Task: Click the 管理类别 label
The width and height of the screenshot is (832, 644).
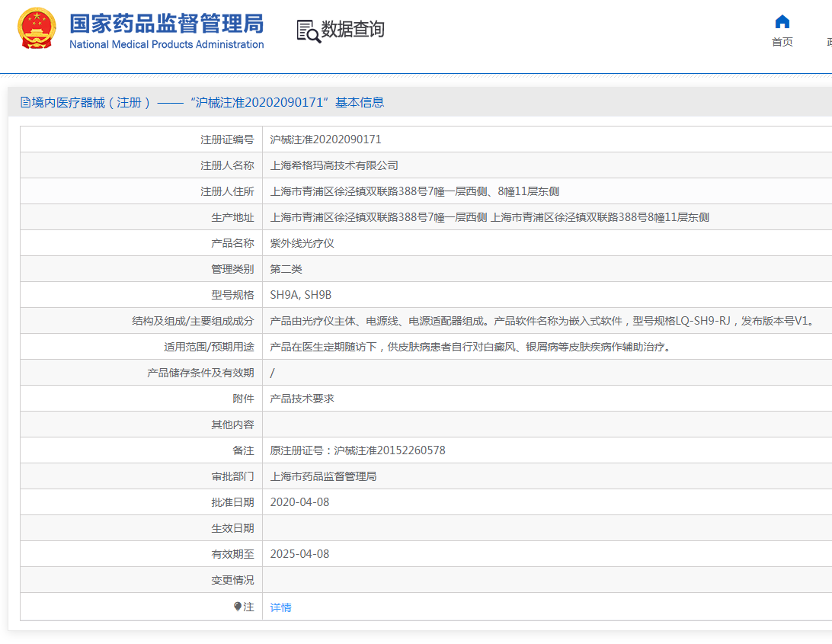Action: 232,269
